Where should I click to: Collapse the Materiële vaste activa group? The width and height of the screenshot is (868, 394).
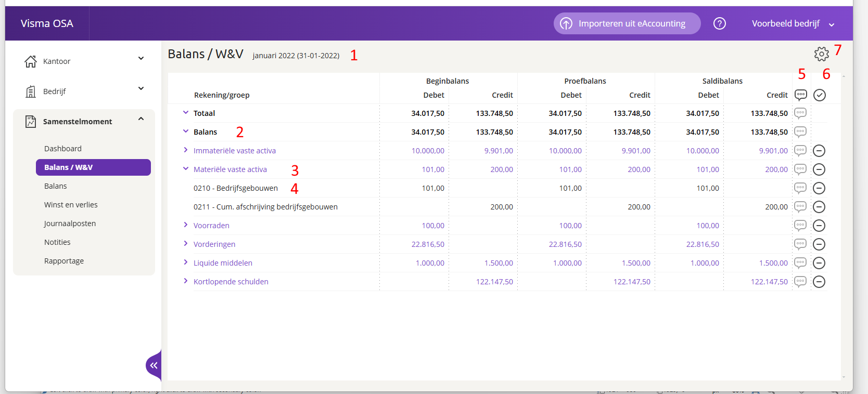(186, 169)
